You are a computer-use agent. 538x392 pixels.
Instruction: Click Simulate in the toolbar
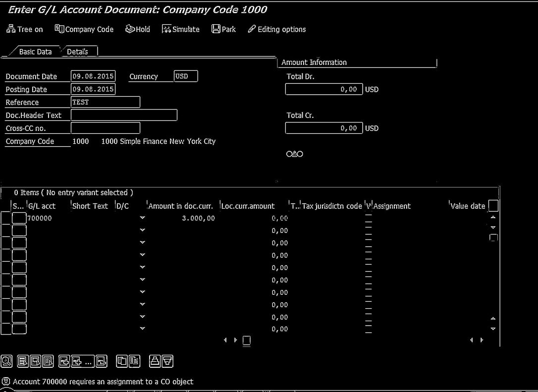181,29
